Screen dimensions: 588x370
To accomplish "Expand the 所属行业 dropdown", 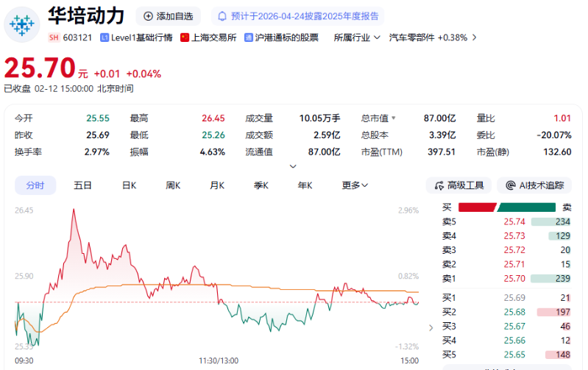I will point(356,38).
